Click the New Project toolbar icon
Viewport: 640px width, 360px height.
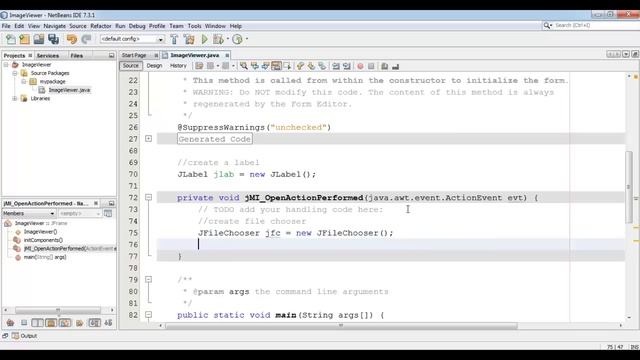click(24, 39)
